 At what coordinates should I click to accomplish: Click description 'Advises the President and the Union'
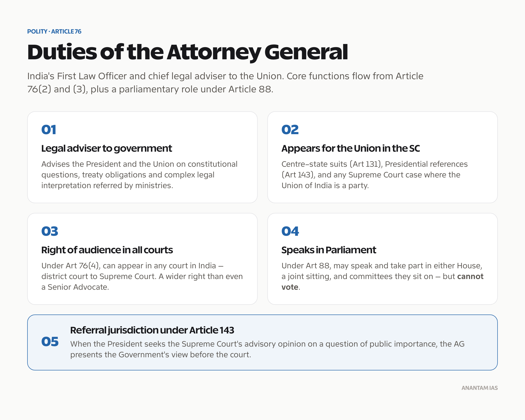pyautogui.click(x=139, y=175)
